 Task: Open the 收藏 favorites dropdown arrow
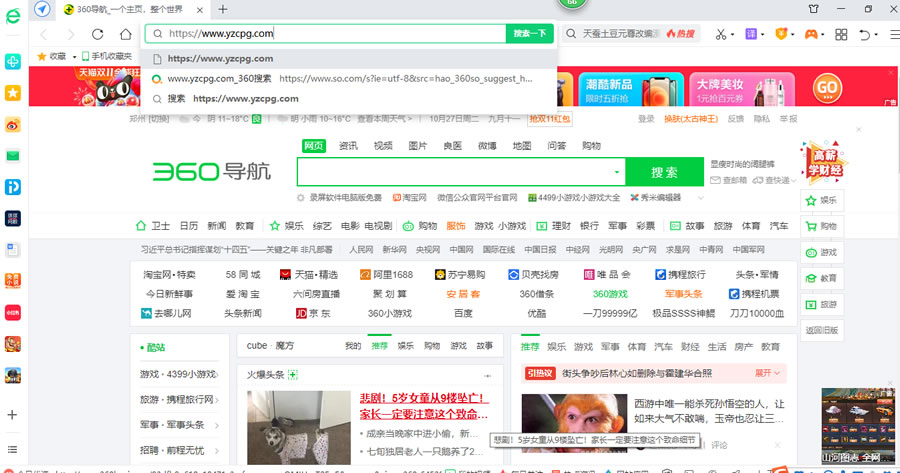74,56
